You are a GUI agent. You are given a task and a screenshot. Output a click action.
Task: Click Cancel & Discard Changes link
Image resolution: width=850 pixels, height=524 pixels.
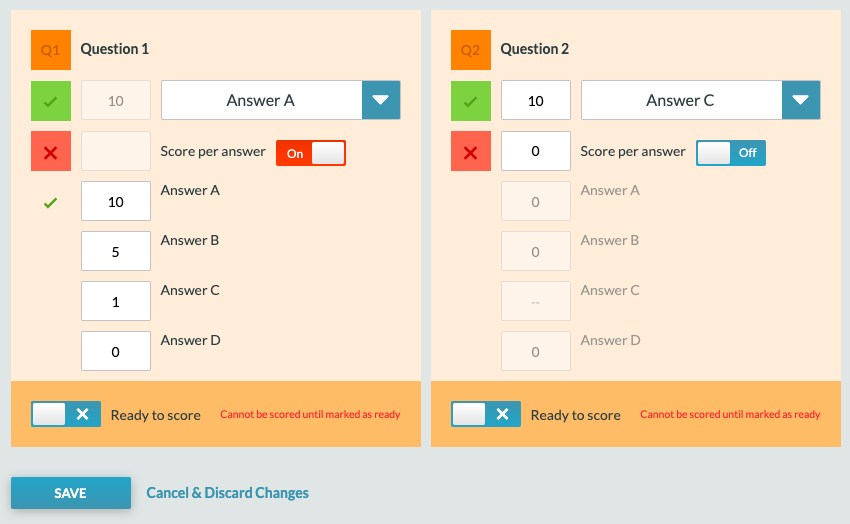[x=227, y=493]
